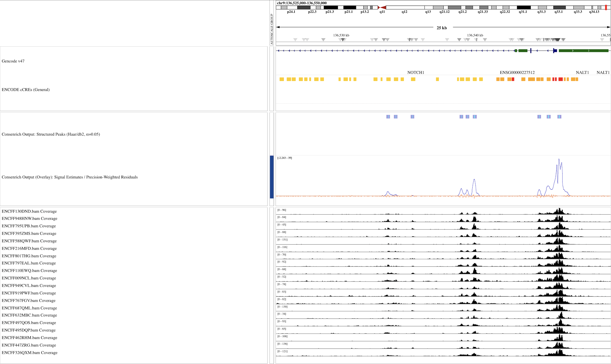Click the right arrowhead of the 25 kb ruler

(609, 27)
